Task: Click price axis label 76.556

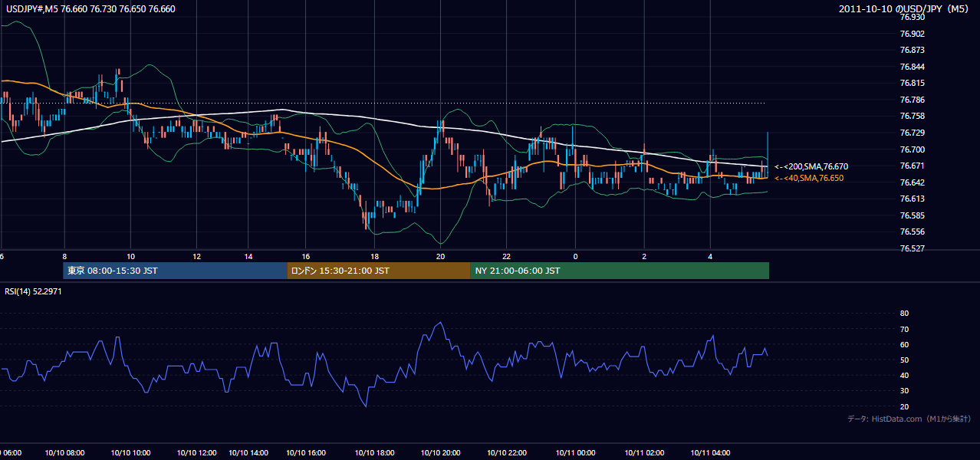Action: point(913,232)
